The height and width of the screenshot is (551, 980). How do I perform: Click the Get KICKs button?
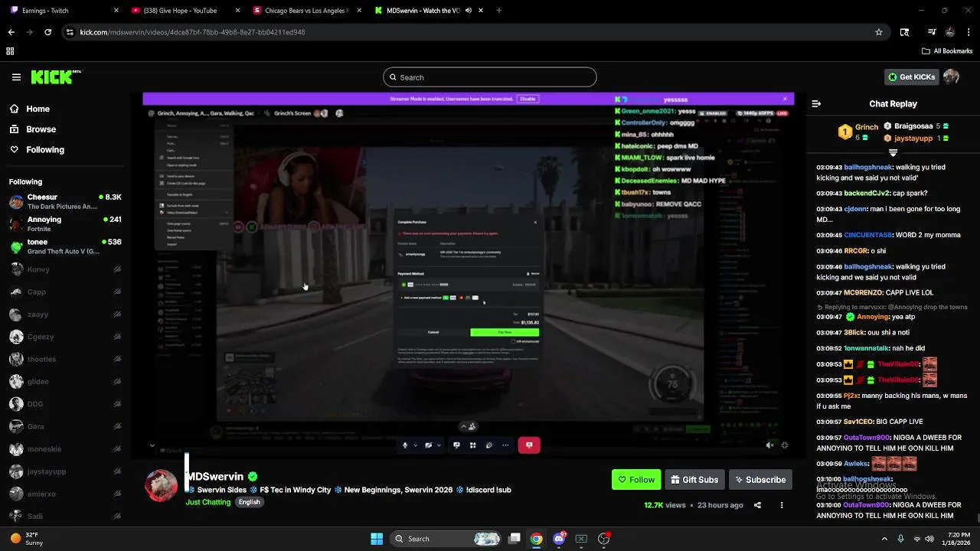coord(911,77)
